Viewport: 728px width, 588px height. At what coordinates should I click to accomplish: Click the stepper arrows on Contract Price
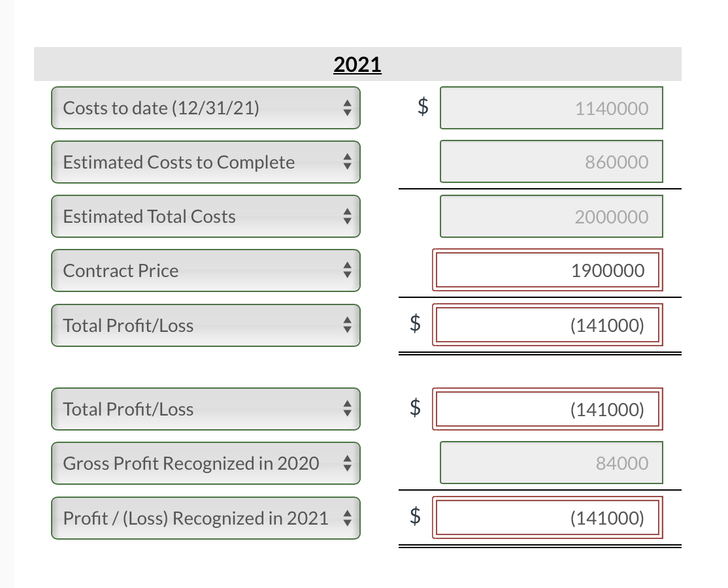[348, 270]
